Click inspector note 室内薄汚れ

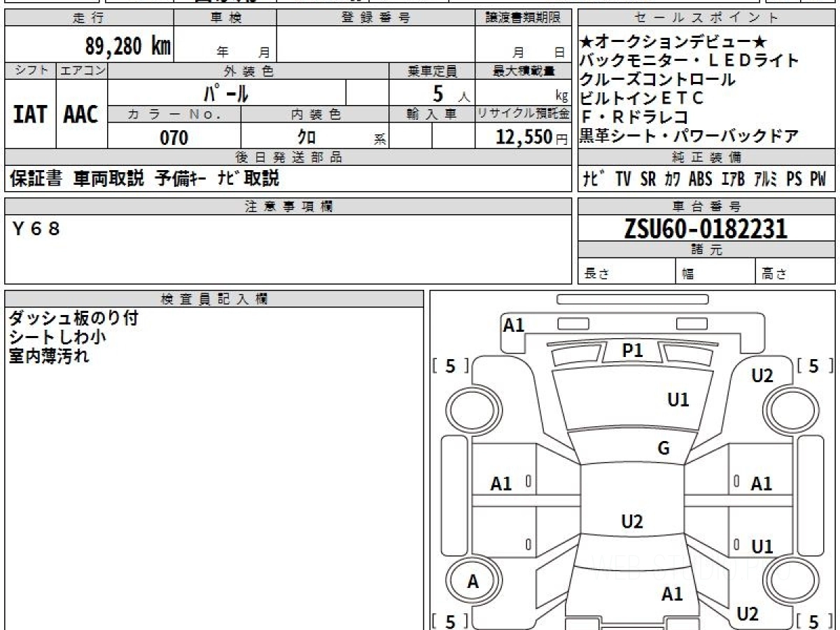(49, 356)
